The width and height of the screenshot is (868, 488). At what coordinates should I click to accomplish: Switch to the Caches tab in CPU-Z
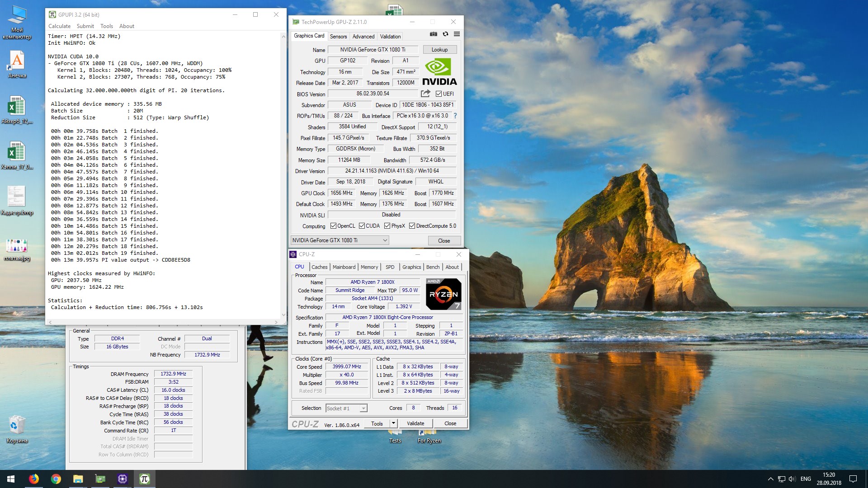(319, 267)
